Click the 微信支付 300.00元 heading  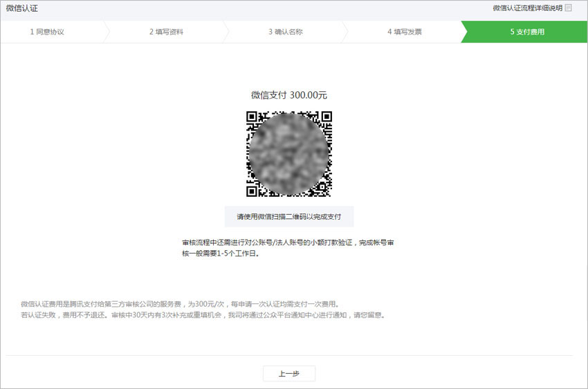pyautogui.click(x=289, y=95)
